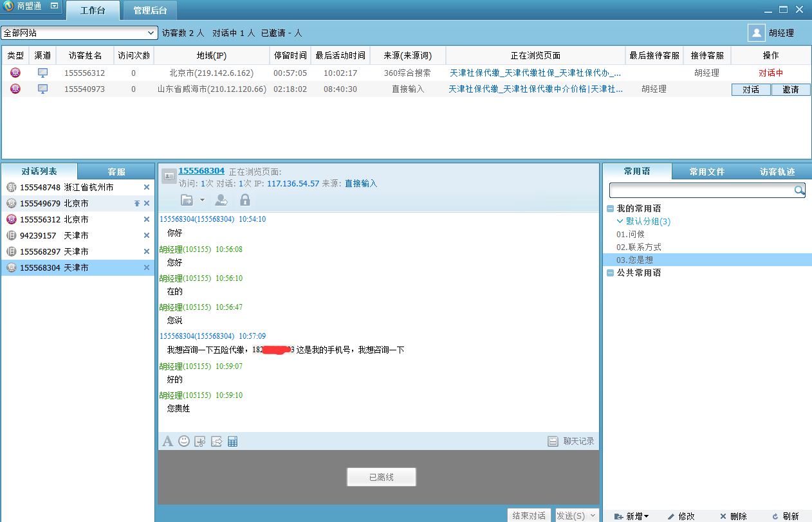Viewport: 812px width, 522px height.
Task: Open browsing page link for visitor 155556312
Action: (535, 73)
